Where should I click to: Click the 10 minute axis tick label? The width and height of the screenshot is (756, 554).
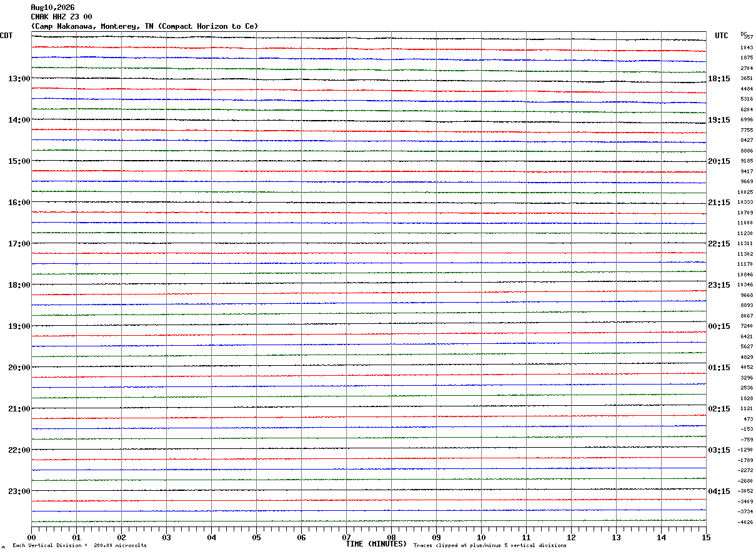481,537
